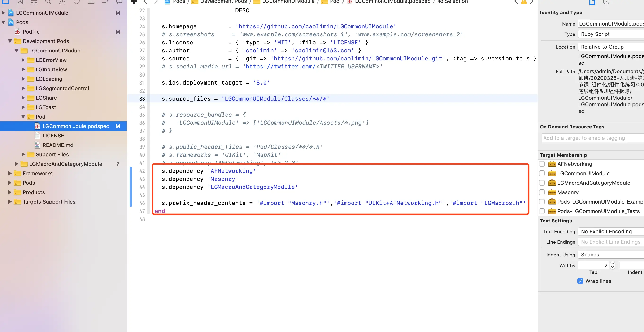Click the related items grid icon
Image resolution: width=644 pixels, height=332 pixels.
(x=134, y=2)
